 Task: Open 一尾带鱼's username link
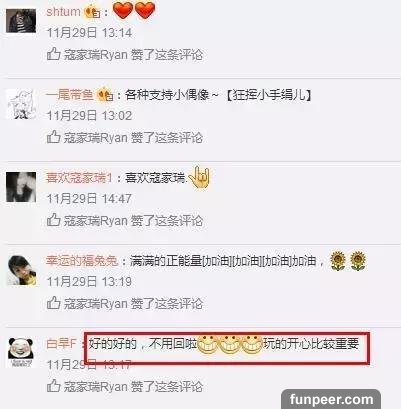click(70, 95)
